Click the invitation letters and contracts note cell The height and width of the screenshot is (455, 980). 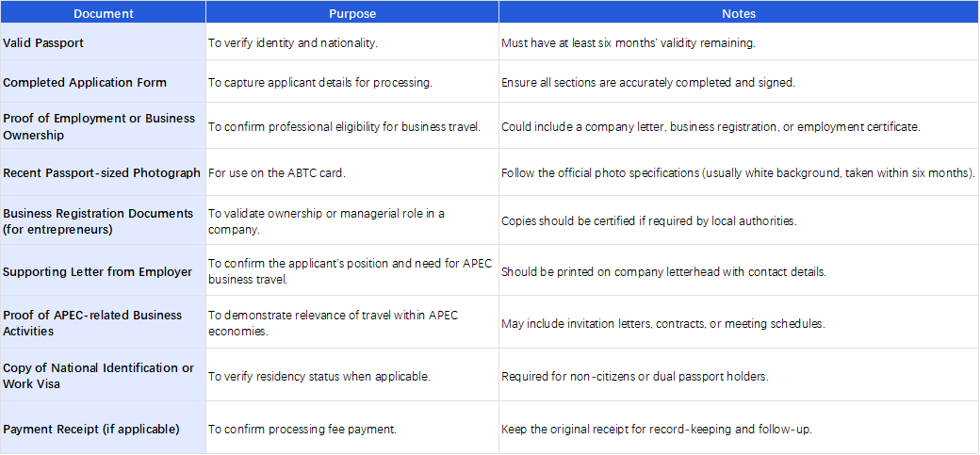point(739,323)
